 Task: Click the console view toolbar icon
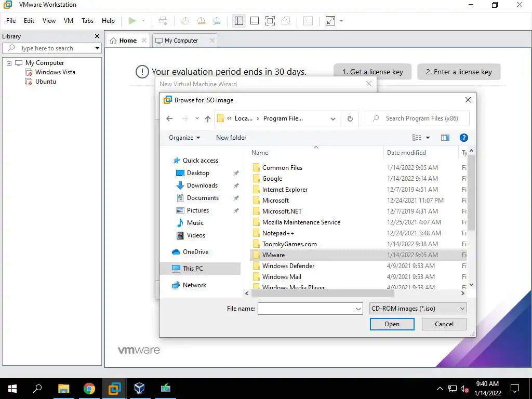coord(308,21)
